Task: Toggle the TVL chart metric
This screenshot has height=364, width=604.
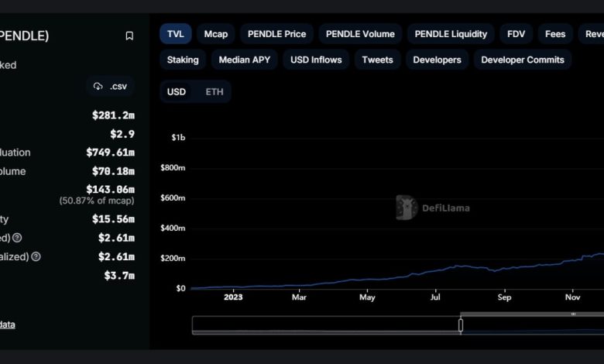Action: [x=175, y=34]
